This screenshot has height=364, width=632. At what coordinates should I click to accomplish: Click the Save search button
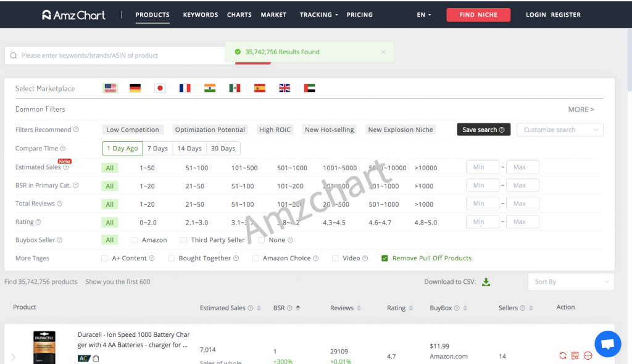(484, 130)
